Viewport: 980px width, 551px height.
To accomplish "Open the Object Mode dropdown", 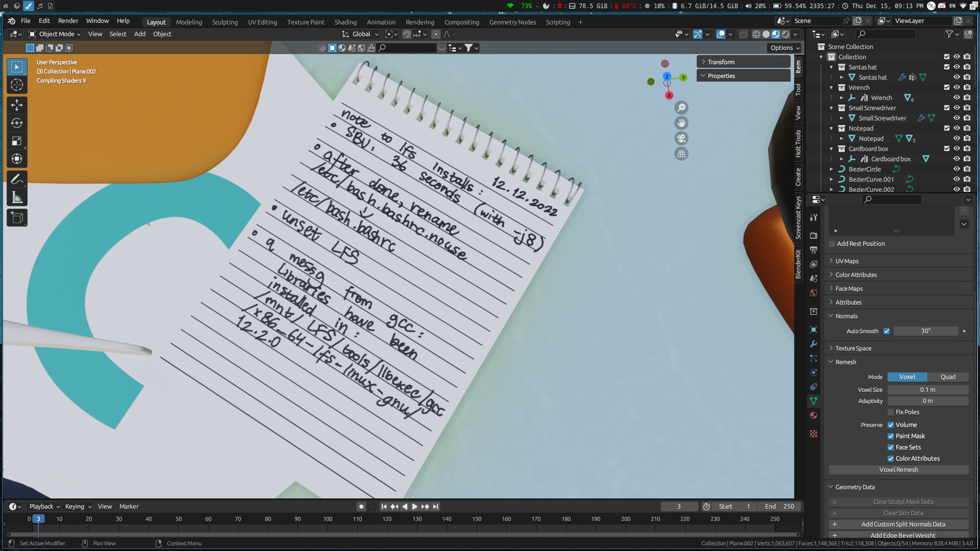I will coord(55,34).
